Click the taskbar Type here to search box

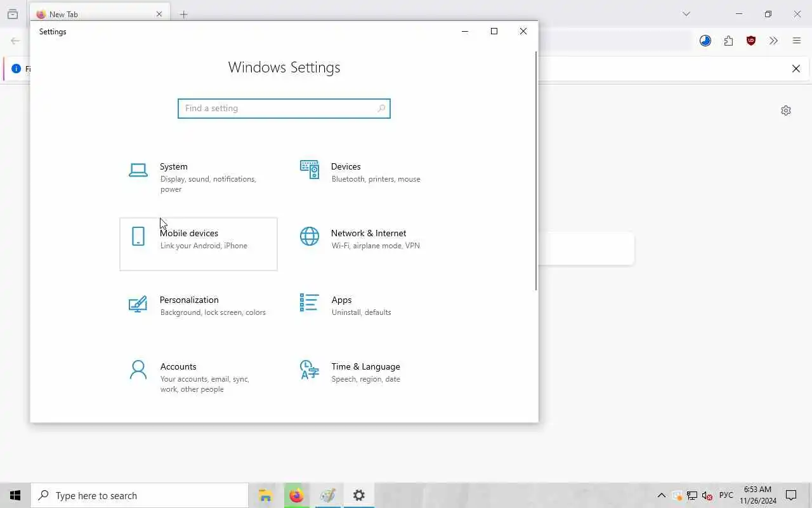pyautogui.click(x=140, y=495)
